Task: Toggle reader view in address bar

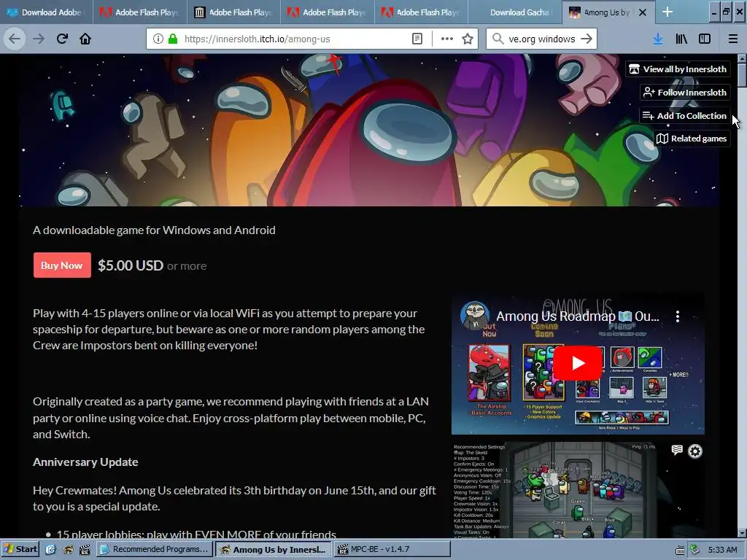Action: [417, 39]
